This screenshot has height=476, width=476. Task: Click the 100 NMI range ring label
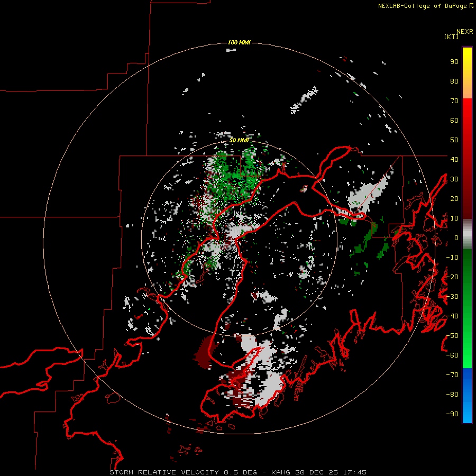tap(239, 42)
